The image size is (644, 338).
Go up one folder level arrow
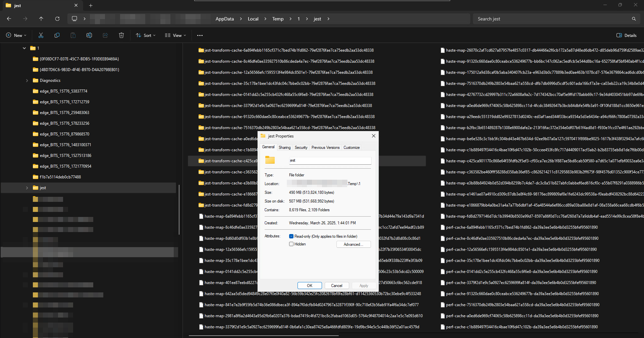[x=41, y=19]
